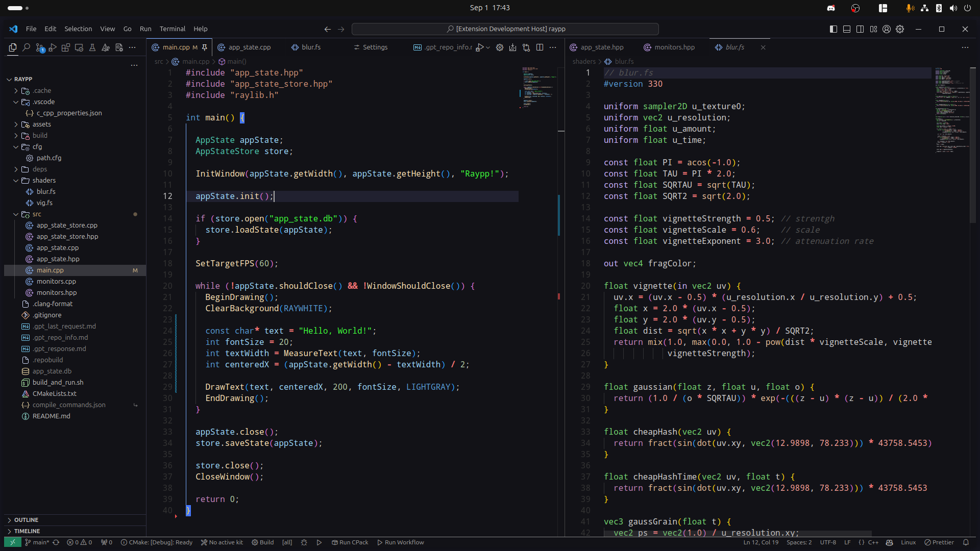Click Run CPack in status bar

pyautogui.click(x=350, y=542)
